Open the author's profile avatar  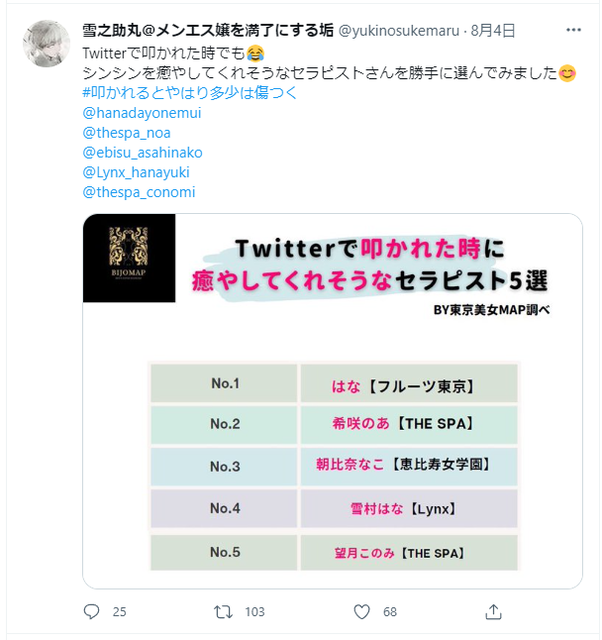coord(46,43)
